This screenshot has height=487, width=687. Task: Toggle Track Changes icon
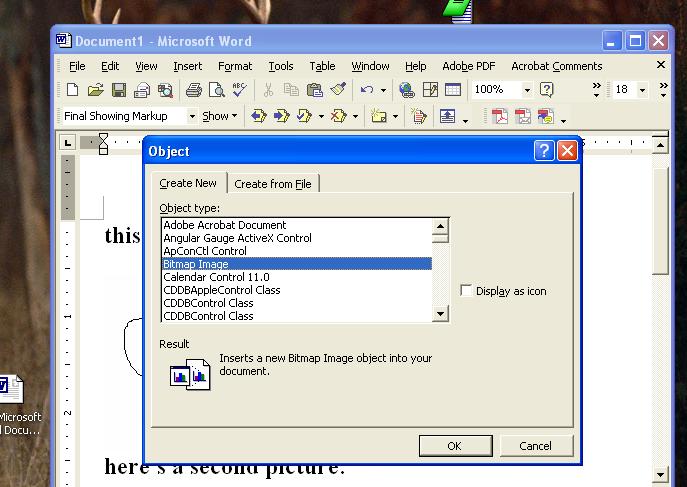coord(418,116)
